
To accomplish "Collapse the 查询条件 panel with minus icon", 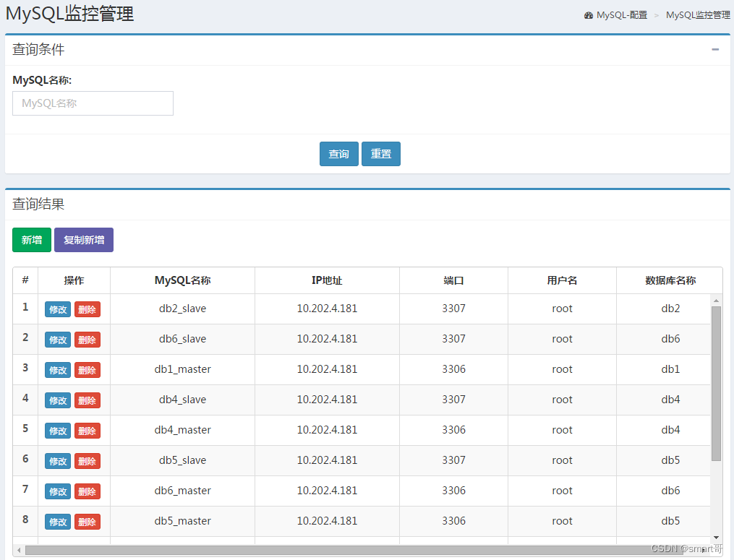I will pyautogui.click(x=714, y=49).
